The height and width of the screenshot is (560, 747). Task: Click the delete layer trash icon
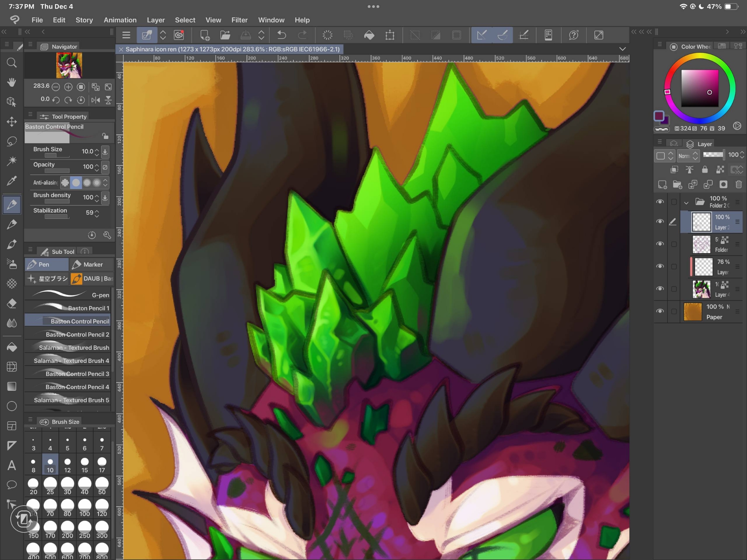click(x=738, y=185)
